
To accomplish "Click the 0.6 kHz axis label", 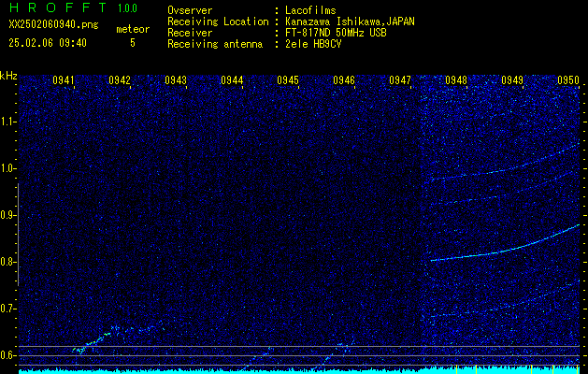I will coord(8,355).
